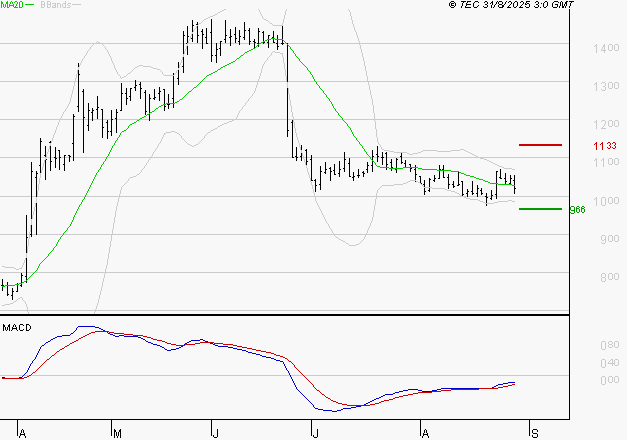Click the green 966 support value

577,210
